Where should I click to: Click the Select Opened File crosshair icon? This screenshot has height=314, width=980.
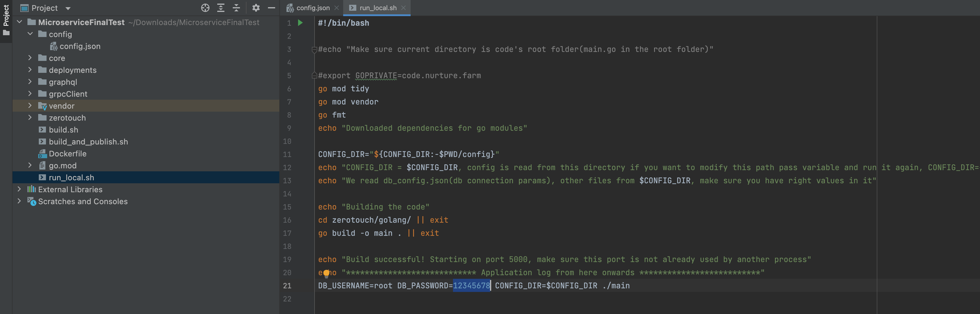click(205, 8)
